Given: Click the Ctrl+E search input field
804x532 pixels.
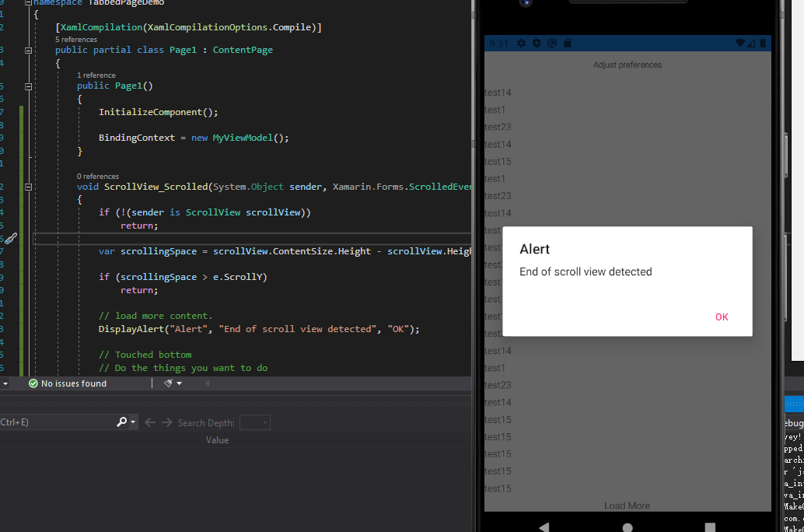Looking at the screenshot, I should coord(57,422).
